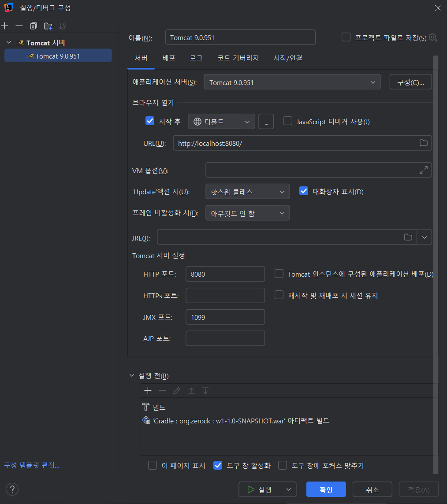Click the HTTPs 포트 field

click(225, 295)
